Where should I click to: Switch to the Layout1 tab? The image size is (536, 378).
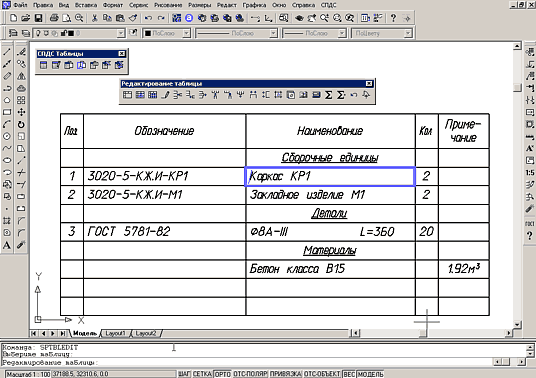click(x=115, y=333)
